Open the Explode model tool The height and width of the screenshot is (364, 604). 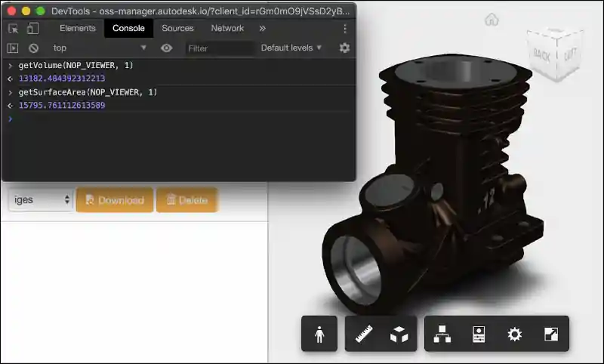point(399,334)
